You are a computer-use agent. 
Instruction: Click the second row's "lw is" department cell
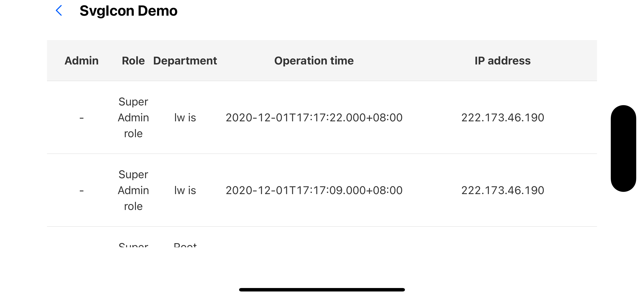[x=185, y=190]
